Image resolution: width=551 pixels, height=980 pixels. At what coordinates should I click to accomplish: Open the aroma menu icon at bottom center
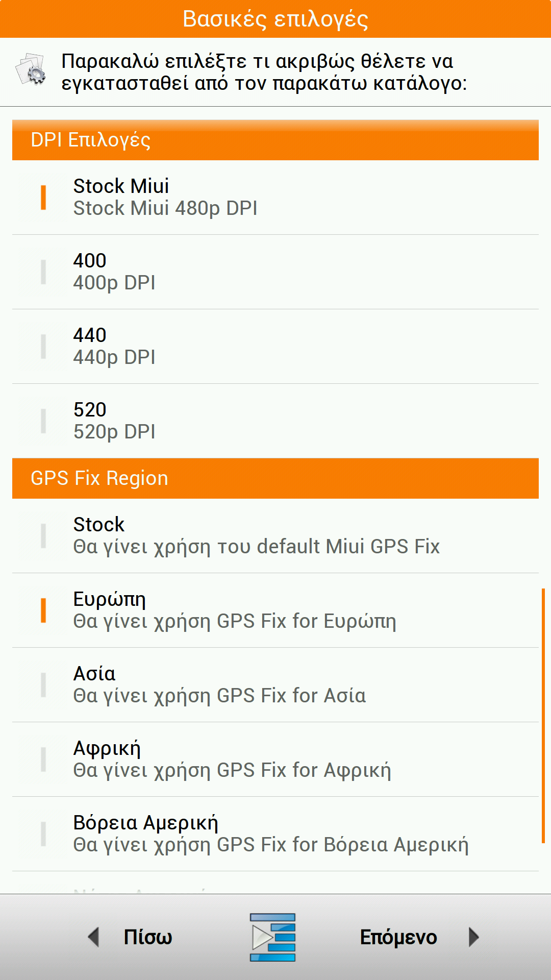[x=273, y=937]
